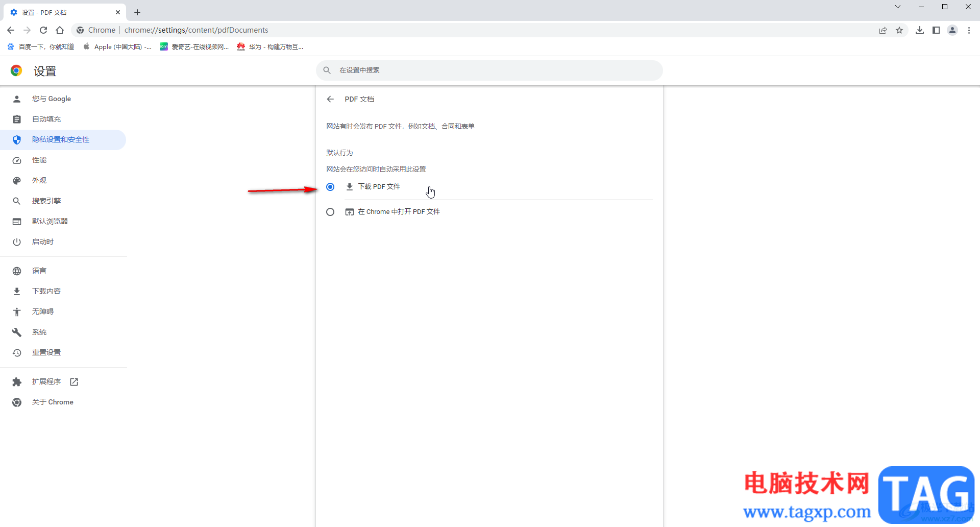980x527 pixels.
Task: Click the 在 Chrome 中打开 PDF 文件 label
Action: [399, 211]
